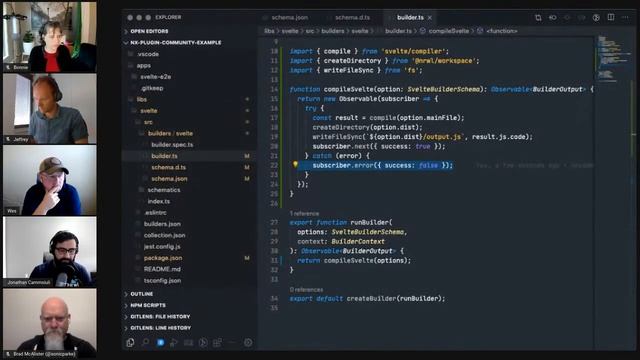Screen dimensions: 640x360
Task: Select Bonnie's video tile
Action: (50, 37)
